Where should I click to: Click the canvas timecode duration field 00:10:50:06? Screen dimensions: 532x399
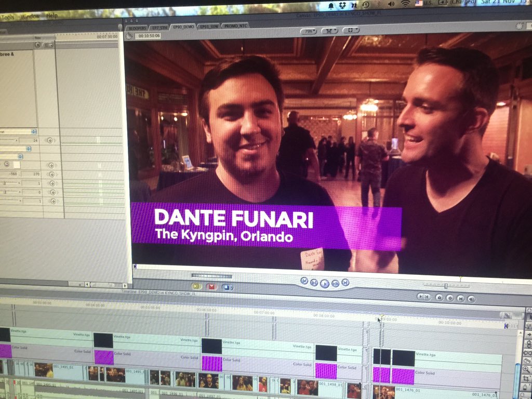149,36
